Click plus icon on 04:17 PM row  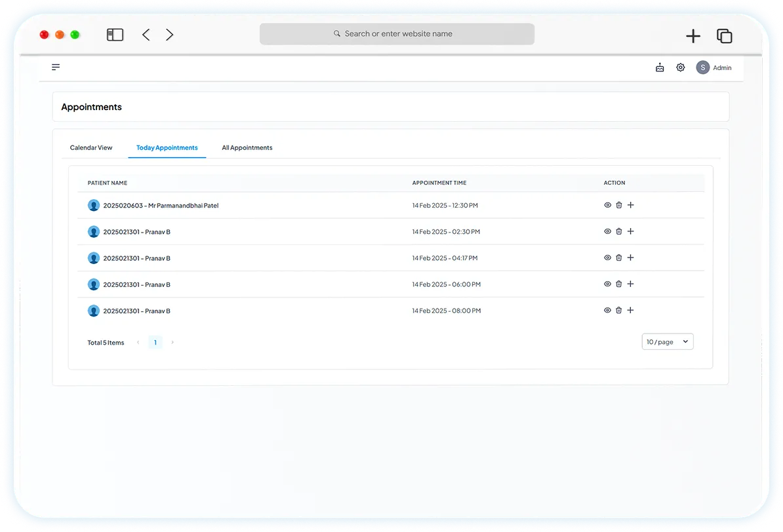click(x=631, y=257)
